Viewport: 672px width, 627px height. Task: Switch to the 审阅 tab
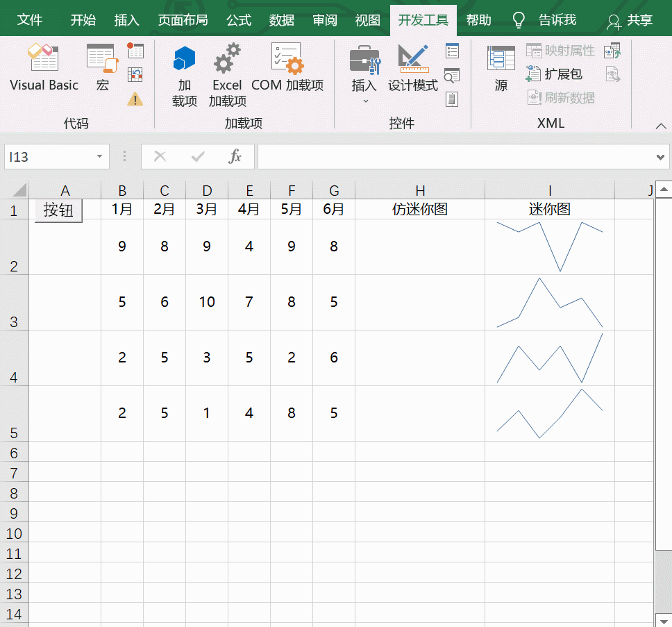click(x=324, y=20)
